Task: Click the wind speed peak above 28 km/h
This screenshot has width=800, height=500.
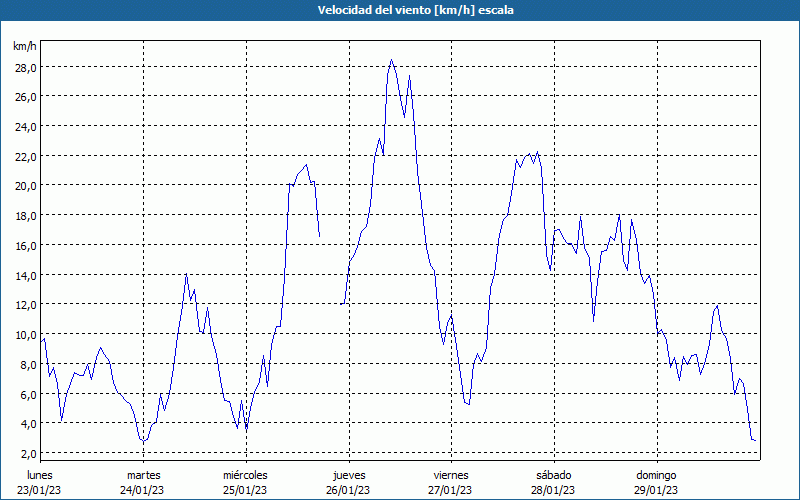Action: tap(391, 60)
